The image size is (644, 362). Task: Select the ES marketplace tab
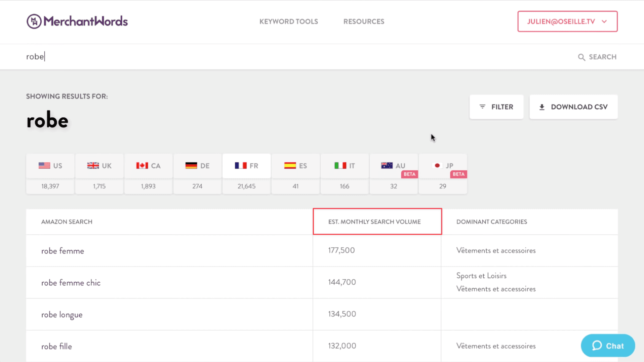point(296,165)
